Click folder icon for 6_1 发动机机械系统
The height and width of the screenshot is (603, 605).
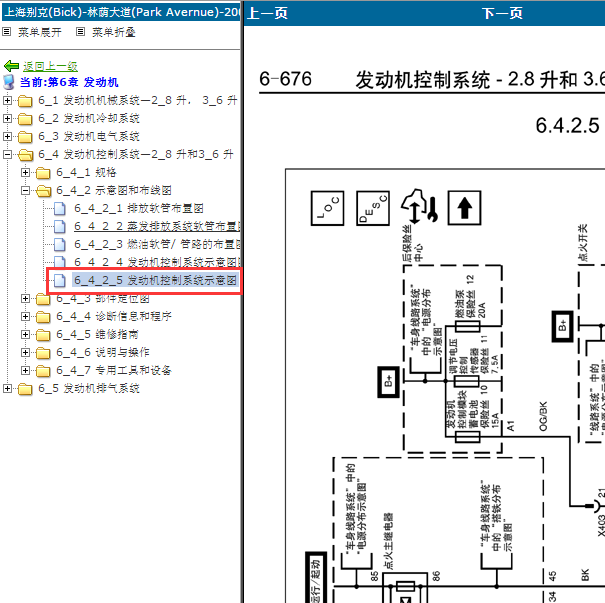[x=25, y=101]
